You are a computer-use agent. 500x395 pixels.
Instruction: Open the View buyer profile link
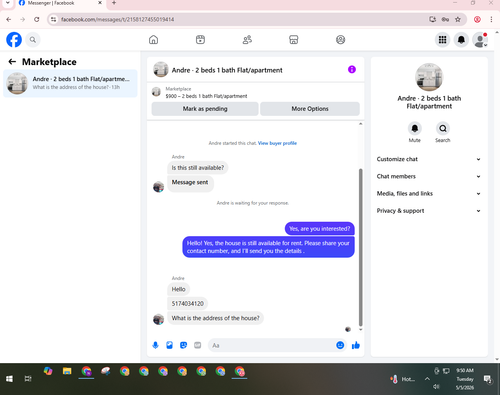coord(277,143)
